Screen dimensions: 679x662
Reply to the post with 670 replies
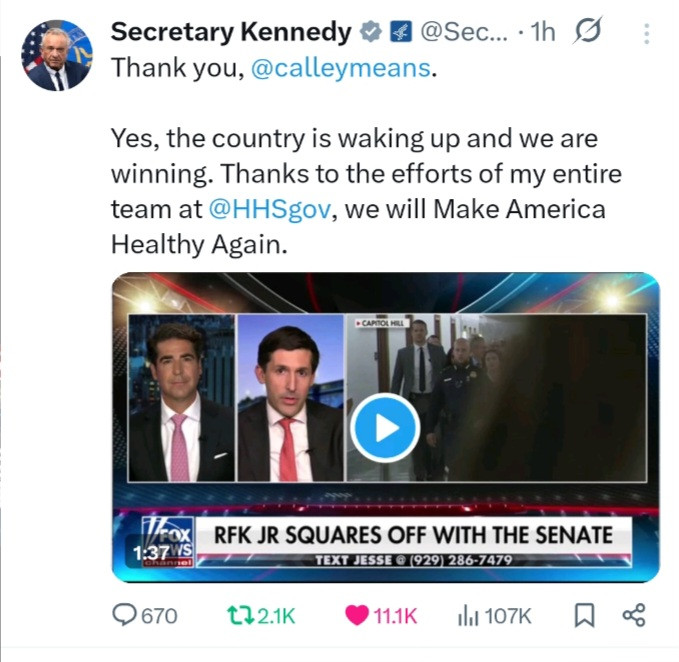[x=145, y=615]
